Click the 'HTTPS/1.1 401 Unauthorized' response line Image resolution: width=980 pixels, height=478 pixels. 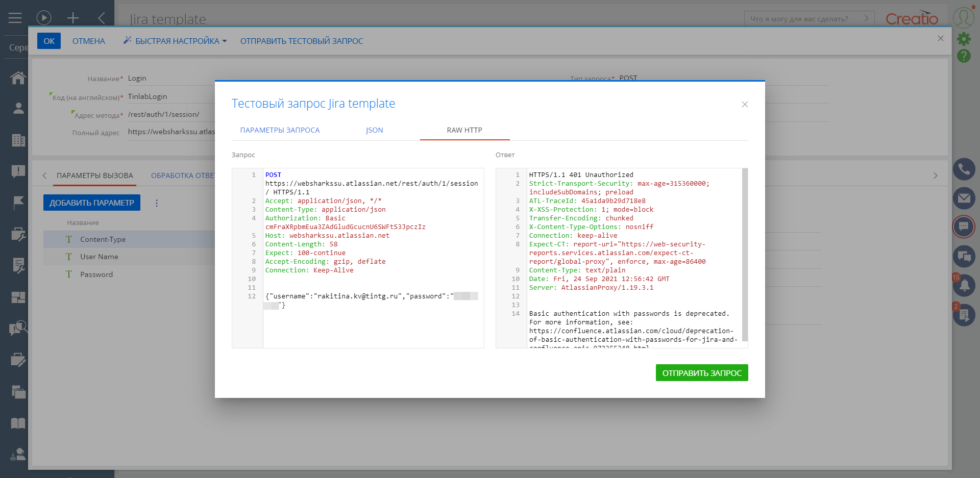pos(581,174)
